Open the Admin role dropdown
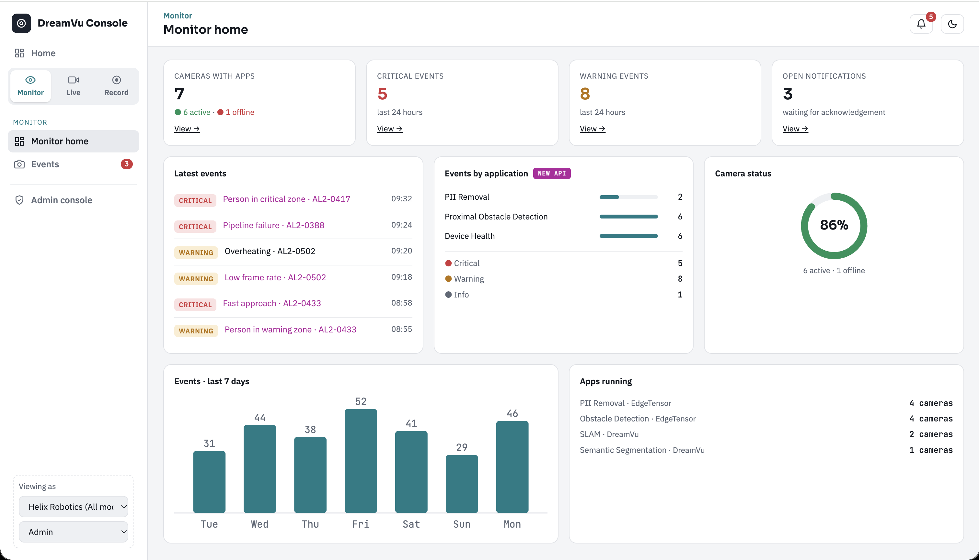This screenshot has height=560, width=979. tap(73, 532)
